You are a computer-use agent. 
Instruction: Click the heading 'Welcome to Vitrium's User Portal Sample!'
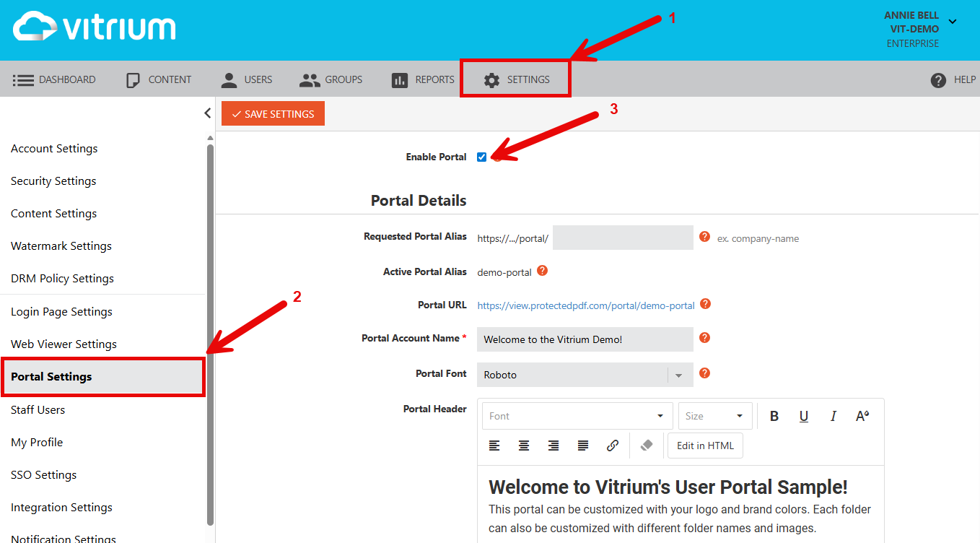pos(668,487)
